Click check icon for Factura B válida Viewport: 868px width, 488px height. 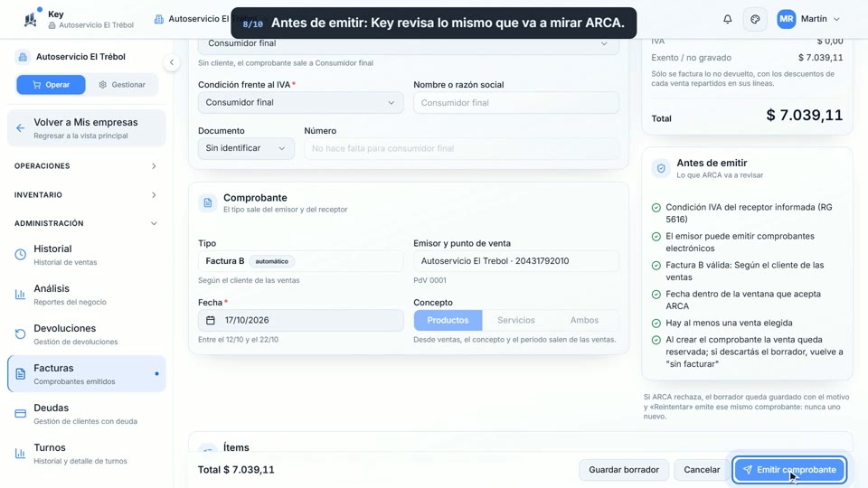pyautogui.click(x=656, y=265)
